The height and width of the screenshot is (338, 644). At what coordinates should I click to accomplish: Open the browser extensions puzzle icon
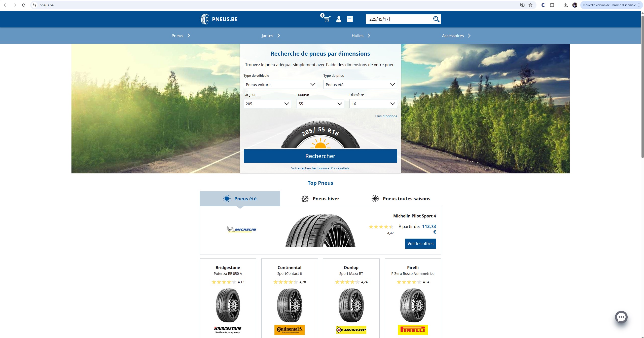coord(552,5)
